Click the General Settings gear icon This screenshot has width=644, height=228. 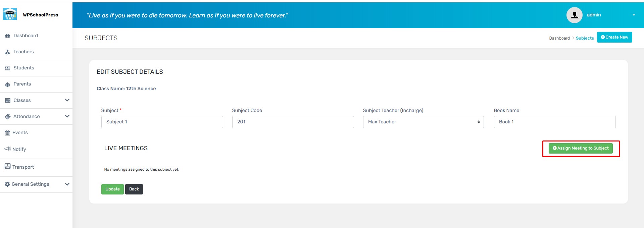7,184
